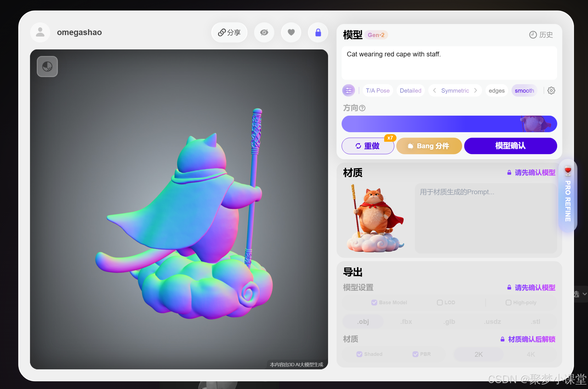The image size is (588, 389).
Task: Select the .obj export format
Action: pyautogui.click(x=363, y=322)
